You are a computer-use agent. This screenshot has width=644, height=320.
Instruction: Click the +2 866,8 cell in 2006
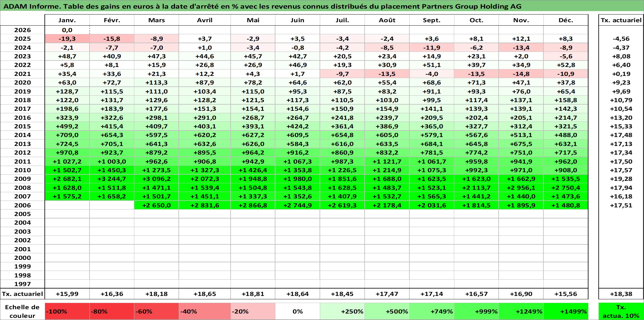(x=253, y=205)
